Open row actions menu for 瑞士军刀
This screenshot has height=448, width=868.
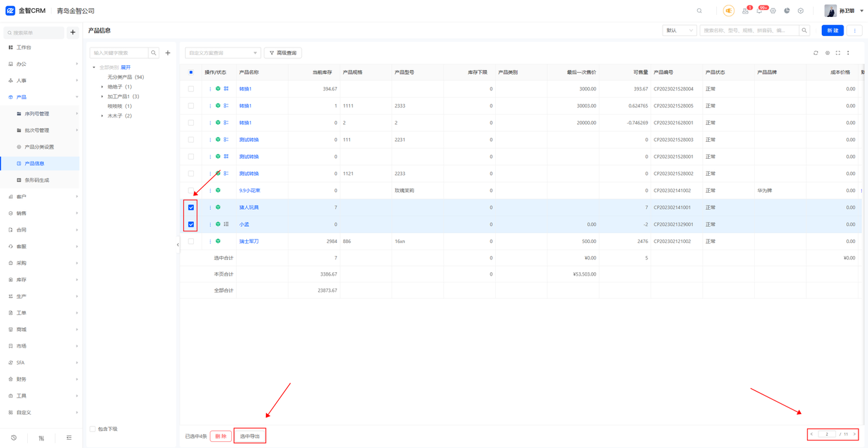click(x=210, y=242)
